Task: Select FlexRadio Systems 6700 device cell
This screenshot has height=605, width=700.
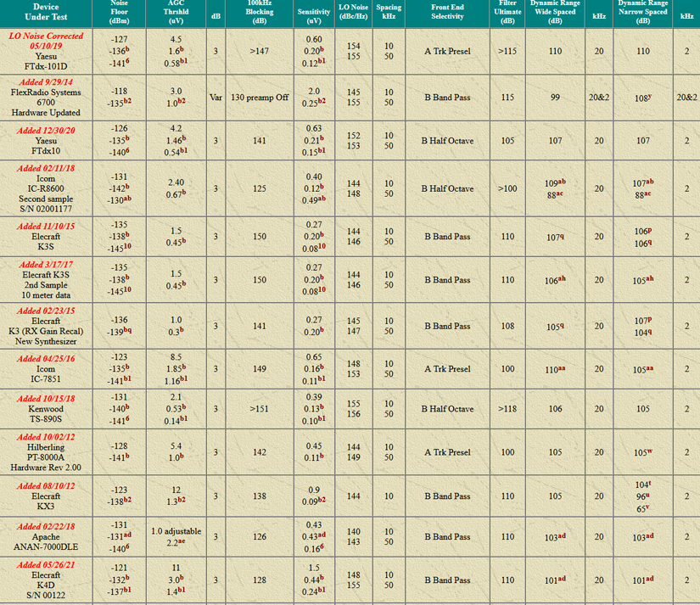Action: (x=46, y=98)
